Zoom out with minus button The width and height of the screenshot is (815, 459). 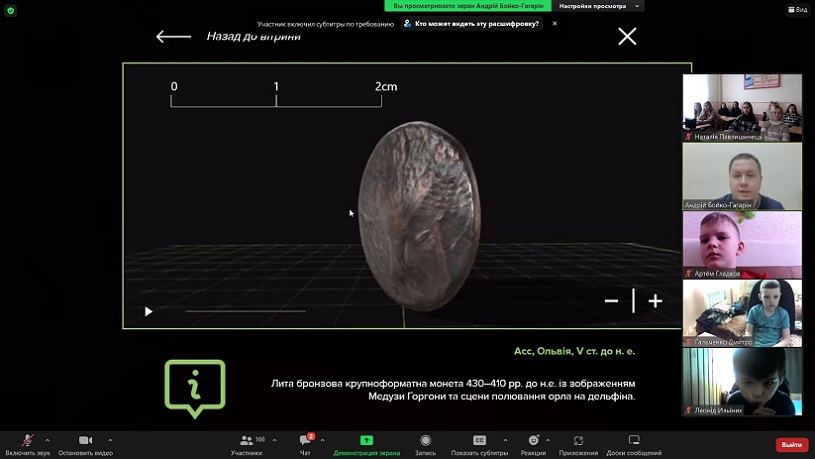click(611, 301)
